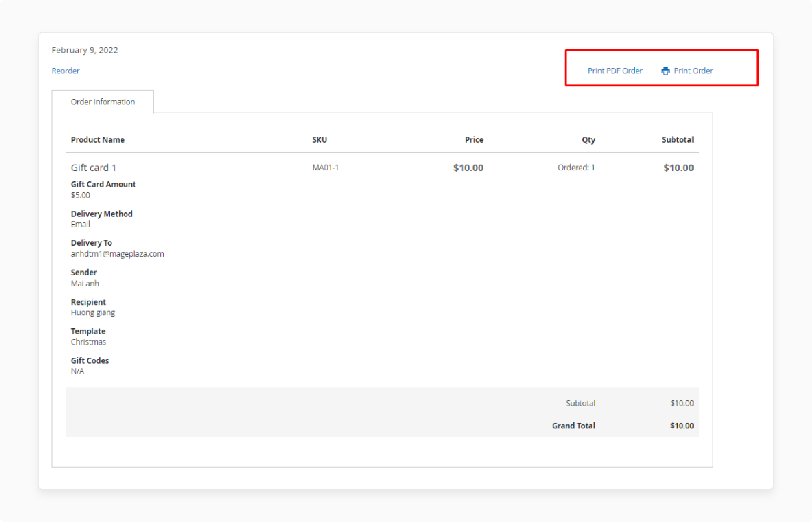Click the Print Order link text
Viewport: 812px width, 522px height.
point(693,71)
